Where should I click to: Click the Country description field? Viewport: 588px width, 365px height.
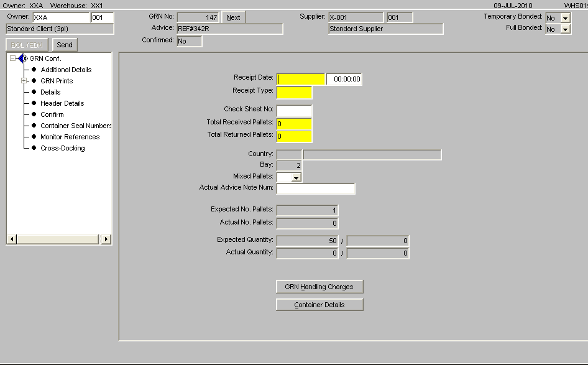[x=372, y=155]
